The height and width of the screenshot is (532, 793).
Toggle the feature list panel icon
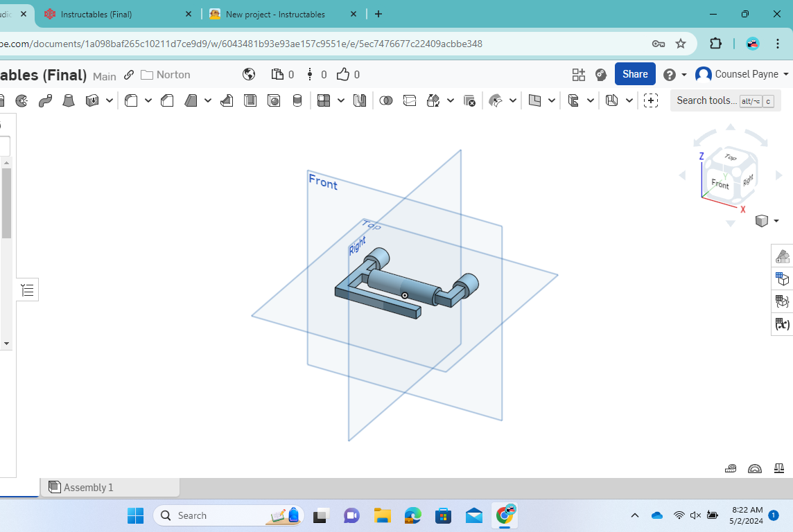27,290
